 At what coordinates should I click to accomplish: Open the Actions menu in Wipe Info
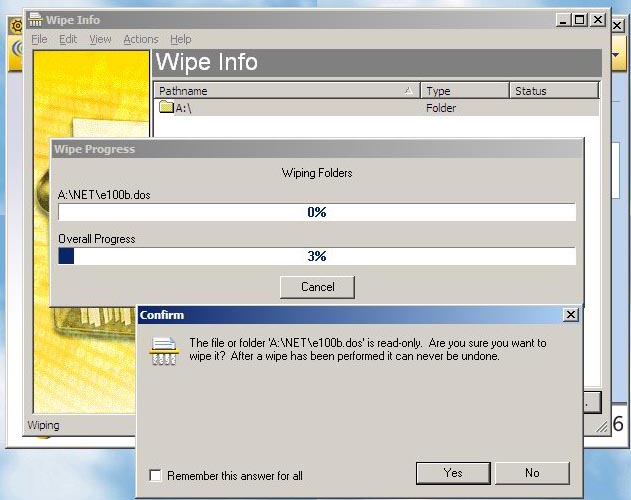pos(141,39)
